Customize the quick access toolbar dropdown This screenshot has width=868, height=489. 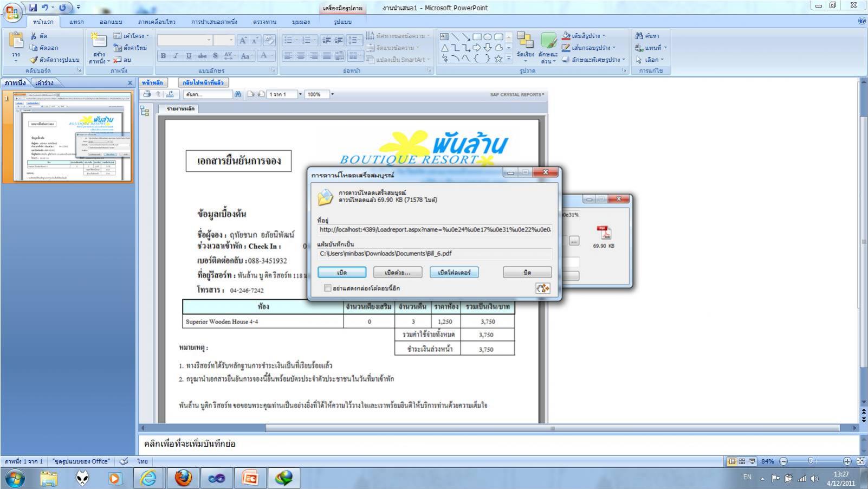pyautogui.click(x=78, y=8)
